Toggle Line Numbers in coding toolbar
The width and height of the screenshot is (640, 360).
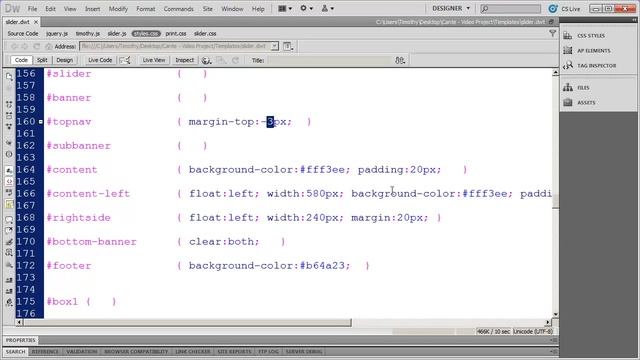click(x=9, y=170)
